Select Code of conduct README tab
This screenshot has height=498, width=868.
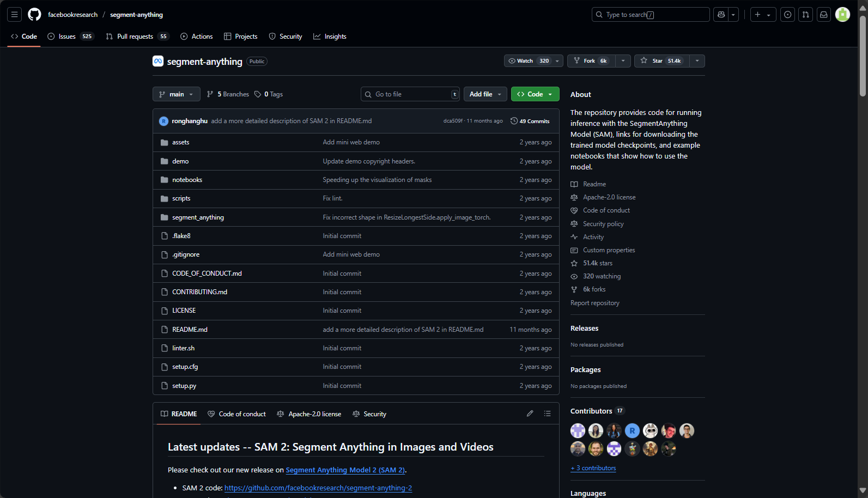tap(237, 414)
